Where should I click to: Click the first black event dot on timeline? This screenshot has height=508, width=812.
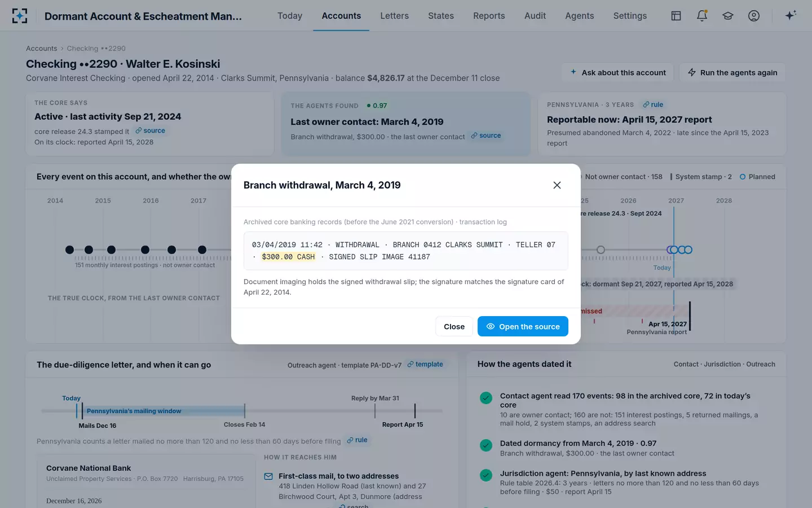pyautogui.click(x=69, y=249)
